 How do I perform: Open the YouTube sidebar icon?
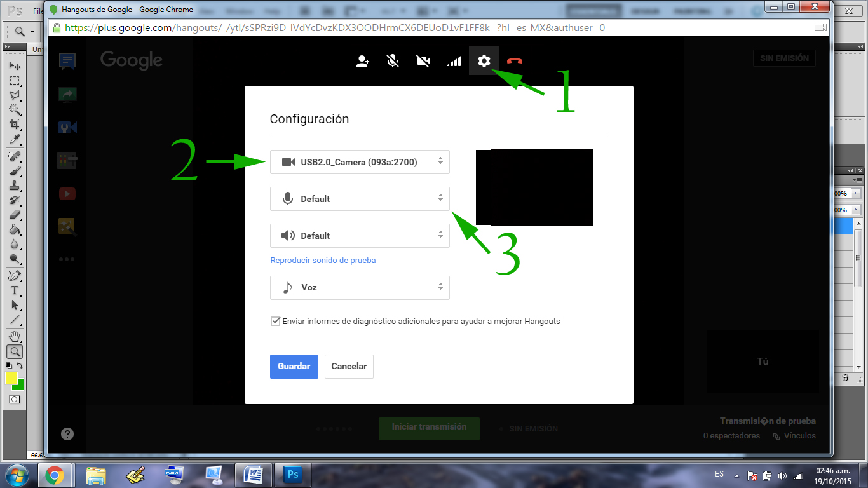pyautogui.click(x=67, y=193)
